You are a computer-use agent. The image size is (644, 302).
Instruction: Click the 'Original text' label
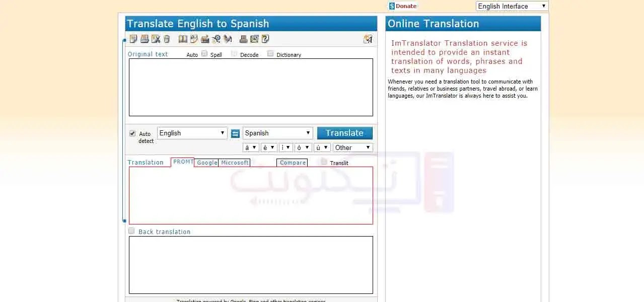(148, 54)
